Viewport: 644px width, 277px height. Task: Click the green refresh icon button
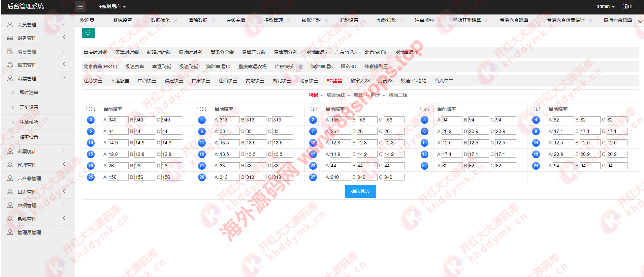coord(88,32)
